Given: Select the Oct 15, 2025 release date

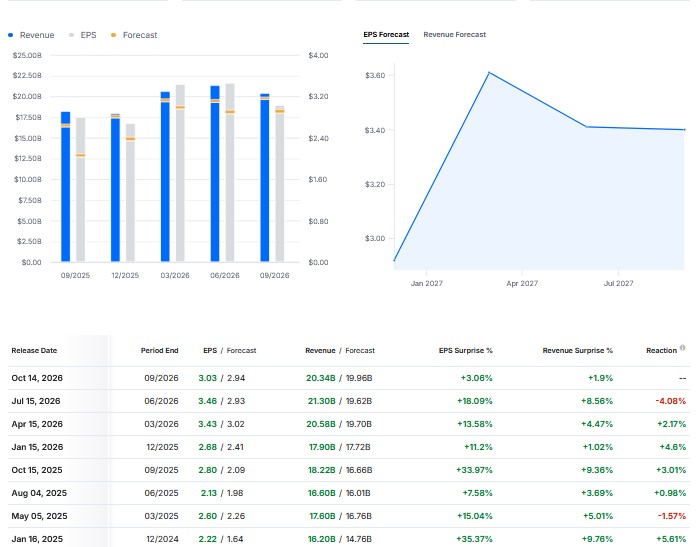Looking at the screenshot, I should click(37, 470).
